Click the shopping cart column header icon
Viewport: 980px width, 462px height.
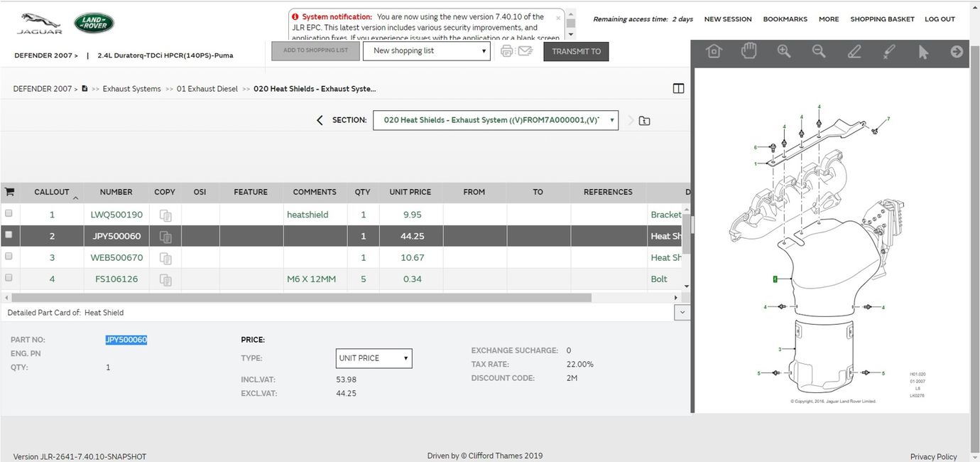tap(9, 192)
